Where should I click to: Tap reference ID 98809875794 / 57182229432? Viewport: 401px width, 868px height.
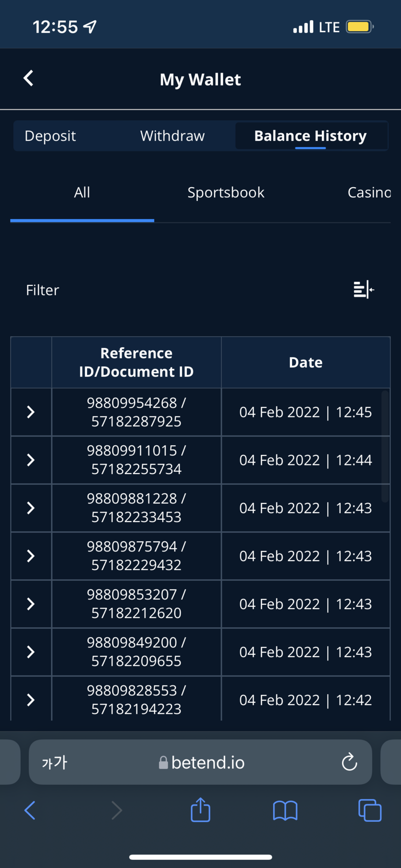[x=136, y=556]
